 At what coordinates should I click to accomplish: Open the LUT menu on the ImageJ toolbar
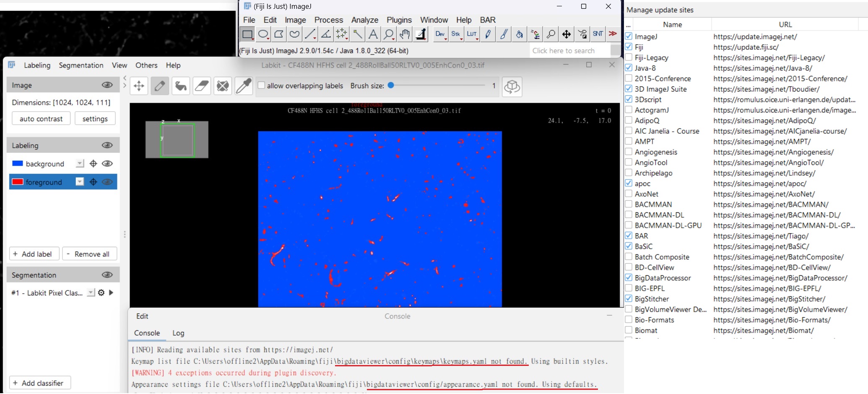[472, 34]
